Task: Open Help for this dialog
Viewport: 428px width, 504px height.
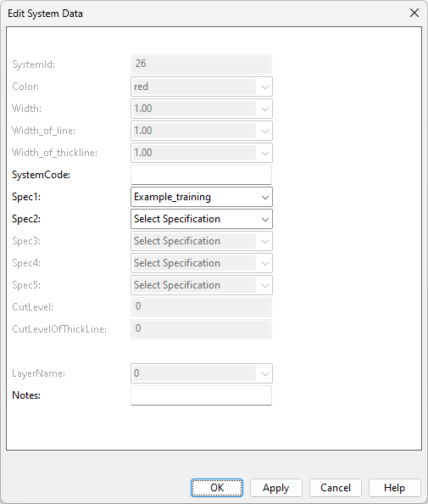Action: point(395,488)
